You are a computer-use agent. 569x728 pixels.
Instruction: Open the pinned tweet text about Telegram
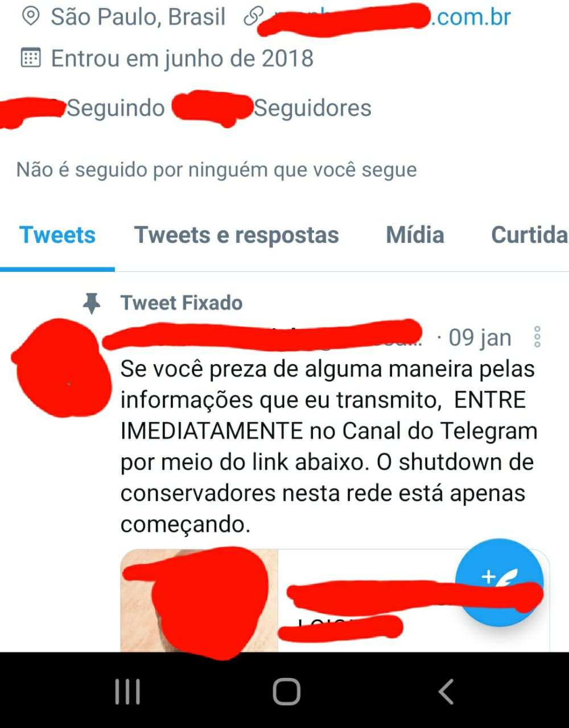tap(328, 446)
